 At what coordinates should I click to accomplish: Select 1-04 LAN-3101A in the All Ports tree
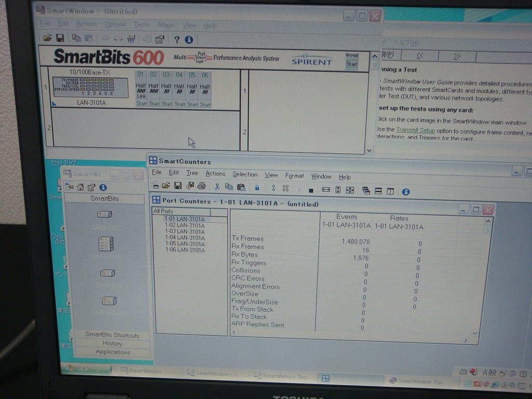tap(185, 237)
